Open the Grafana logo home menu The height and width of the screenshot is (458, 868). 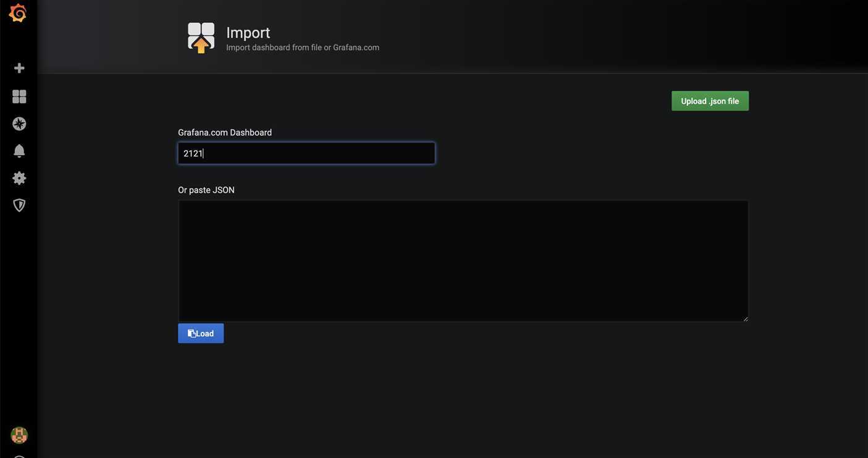(x=18, y=13)
